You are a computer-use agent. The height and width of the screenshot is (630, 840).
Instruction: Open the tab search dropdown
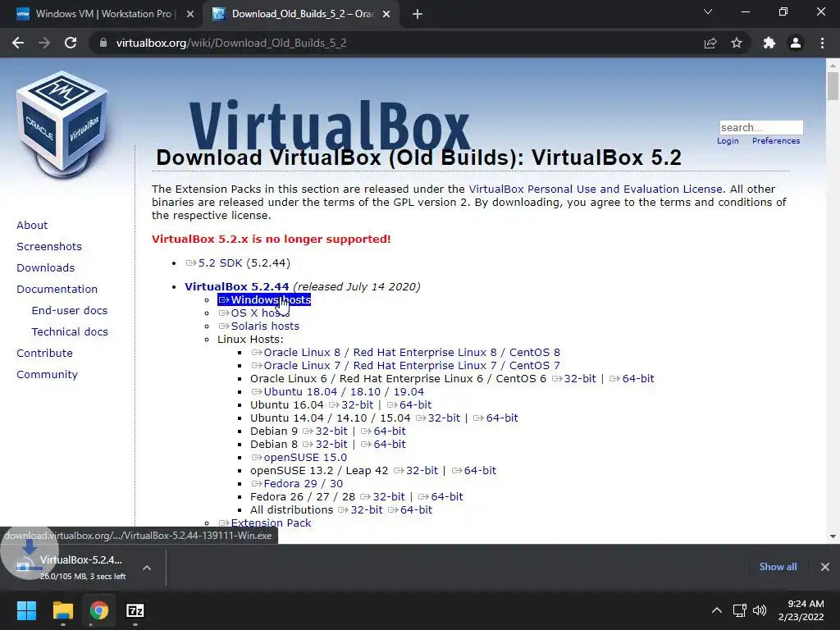click(x=708, y=11)
